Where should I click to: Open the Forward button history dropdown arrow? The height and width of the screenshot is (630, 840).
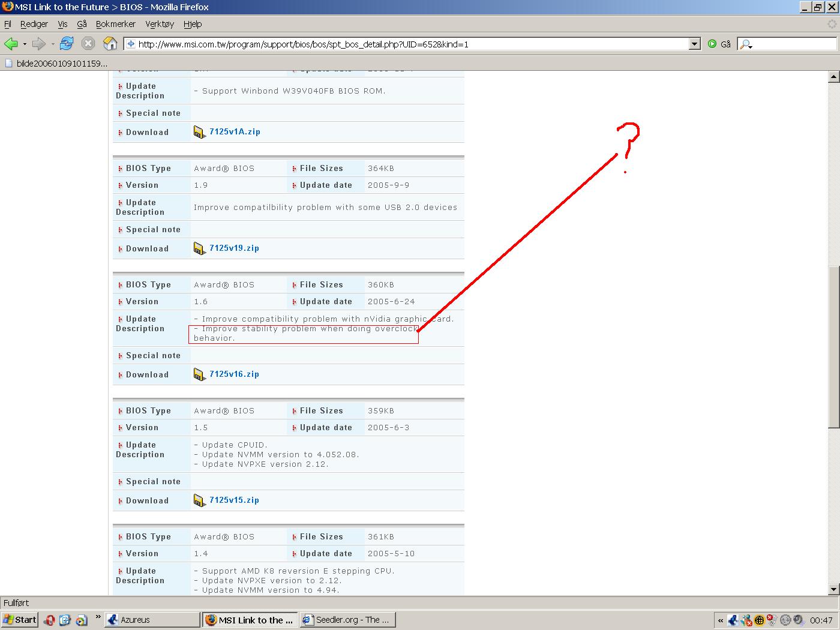click(53, 44)
